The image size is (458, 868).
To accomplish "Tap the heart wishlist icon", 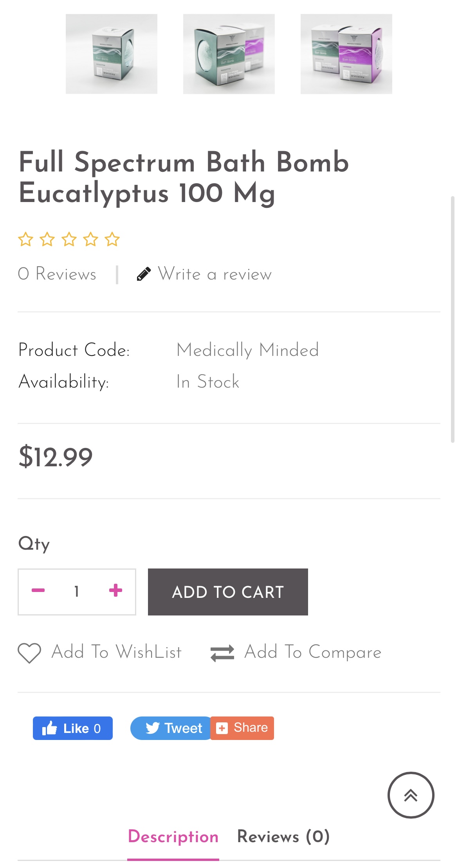I will pos(29,653).
